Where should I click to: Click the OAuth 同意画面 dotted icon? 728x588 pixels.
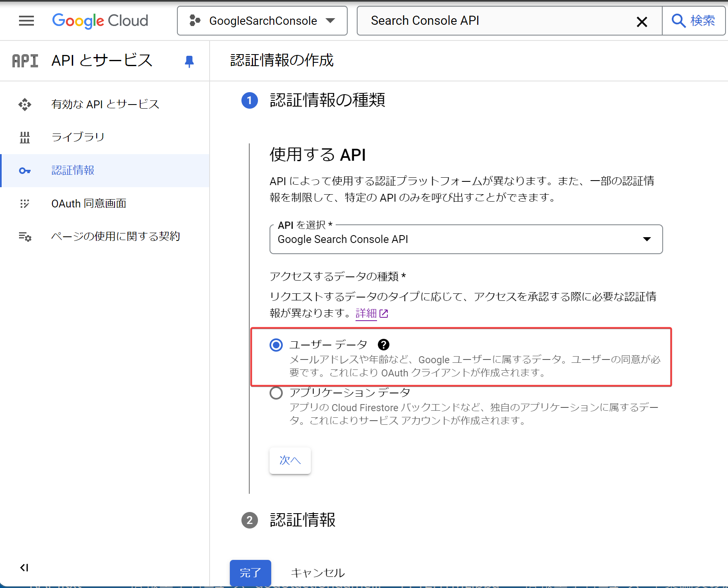point(25,204)
